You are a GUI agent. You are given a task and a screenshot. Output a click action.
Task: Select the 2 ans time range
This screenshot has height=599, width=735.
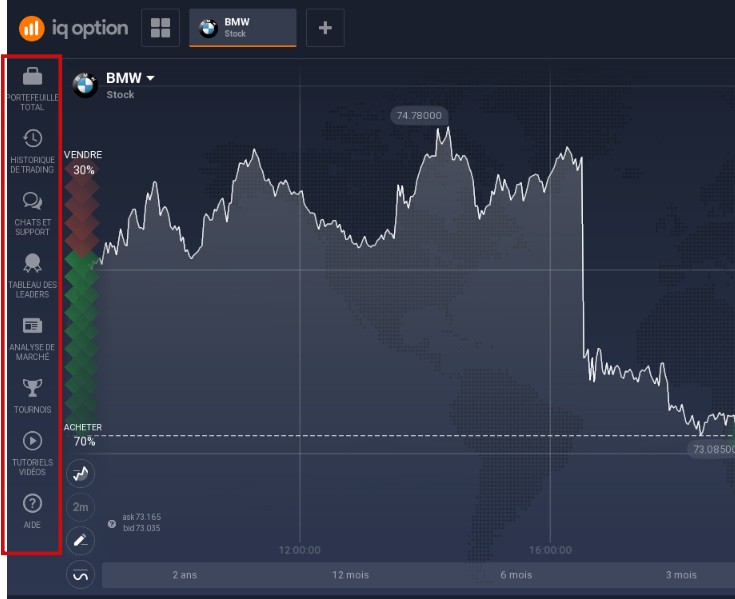click(x=185, y=575)
